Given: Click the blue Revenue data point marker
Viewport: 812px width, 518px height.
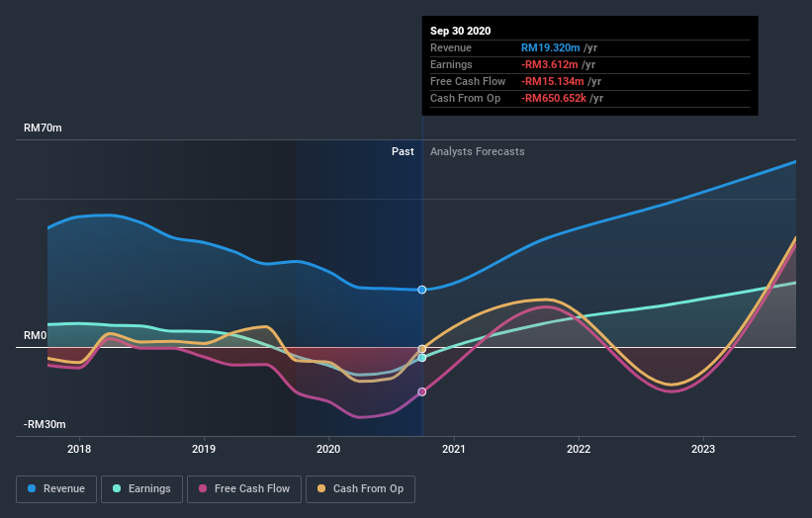Looking at the screenshot, I should [422, 290].
